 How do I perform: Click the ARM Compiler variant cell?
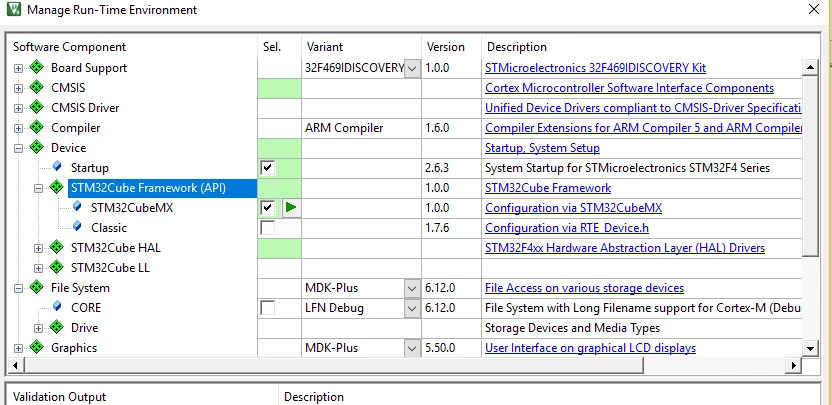click(361, 128)
